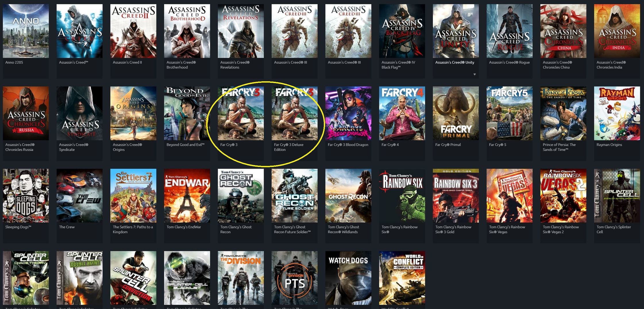Click Assassin's Creed Syndicate cover
This screenshot has height=309, width=644.
click(80, 113)
